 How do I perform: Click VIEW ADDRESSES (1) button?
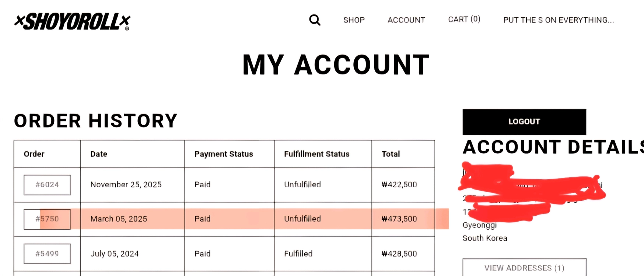coord(524,268)
